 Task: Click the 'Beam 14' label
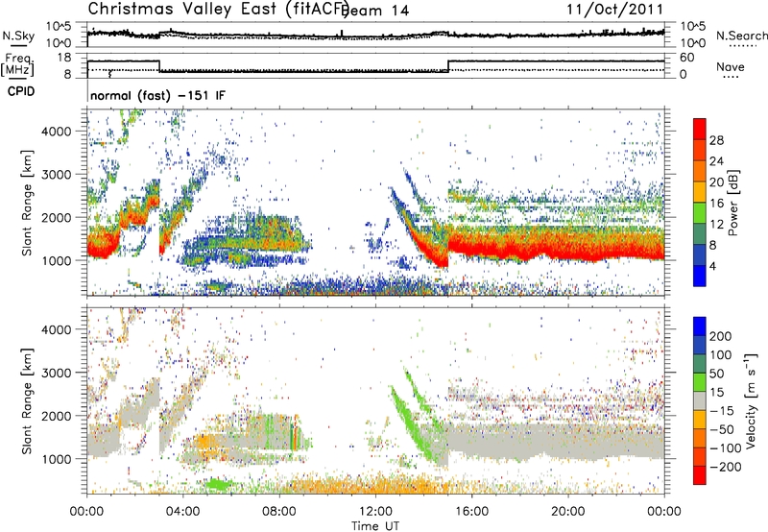[x=377, y=11]
